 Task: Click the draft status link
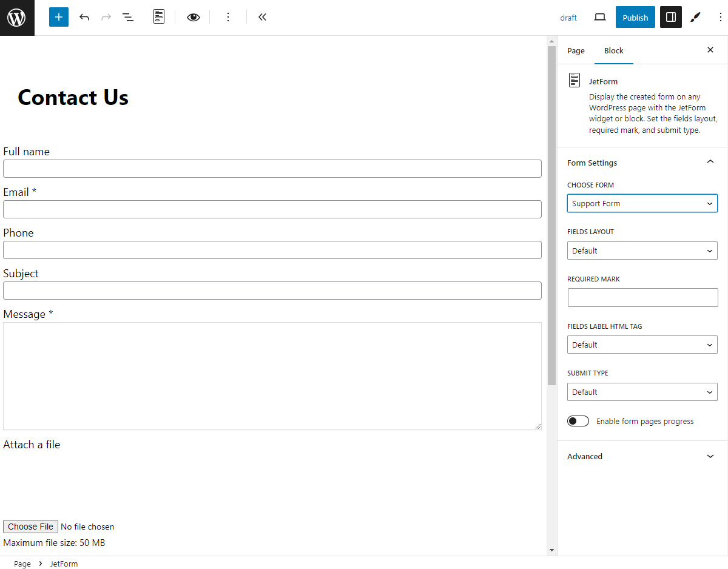(x=568, y=18)
